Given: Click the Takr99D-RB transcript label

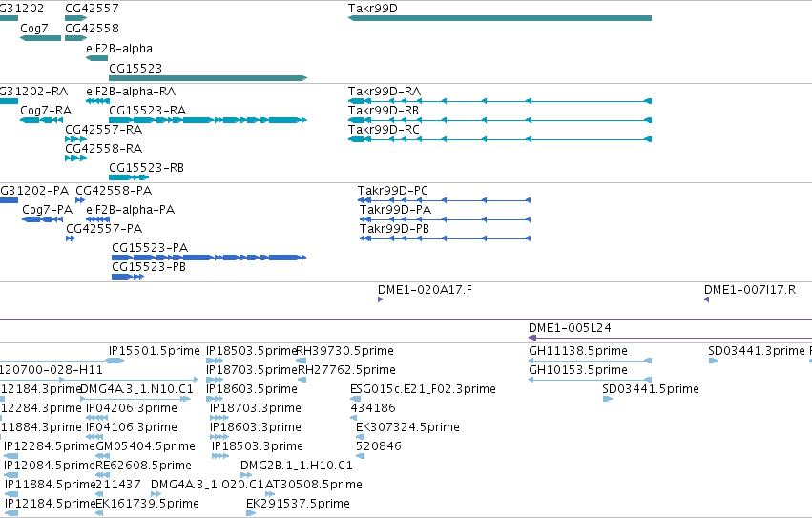Looking at the screenshot, I should (384, 111).
